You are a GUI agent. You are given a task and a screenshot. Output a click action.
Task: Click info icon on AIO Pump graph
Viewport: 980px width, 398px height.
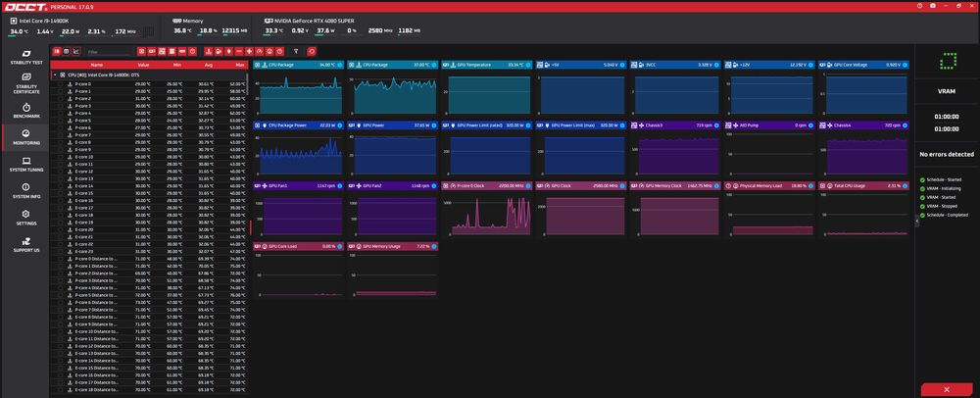(x=810, y=124)
